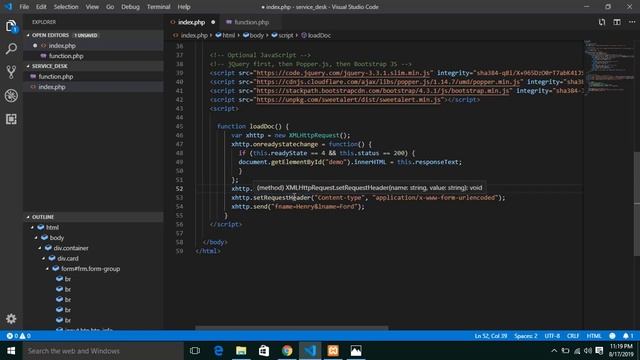Open index.php in SERVICE_DESK folder
The width and height of the screenshot is (640, 360).
click(x=93, y=87)
